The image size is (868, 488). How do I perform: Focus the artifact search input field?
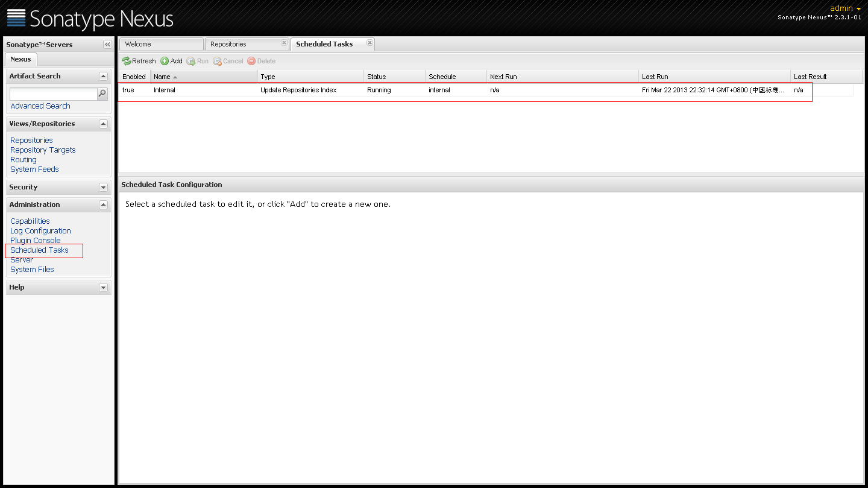54,94
